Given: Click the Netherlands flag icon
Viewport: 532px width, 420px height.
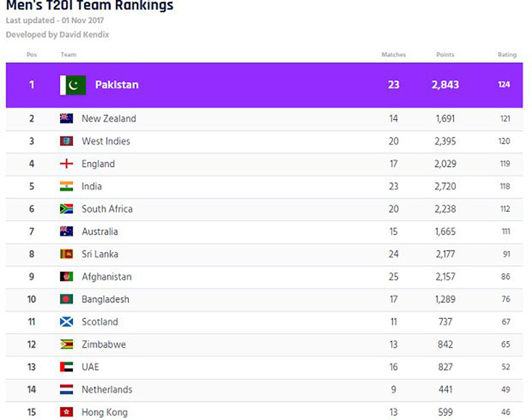Looking at the screenshot, I should tap(66, 389).
